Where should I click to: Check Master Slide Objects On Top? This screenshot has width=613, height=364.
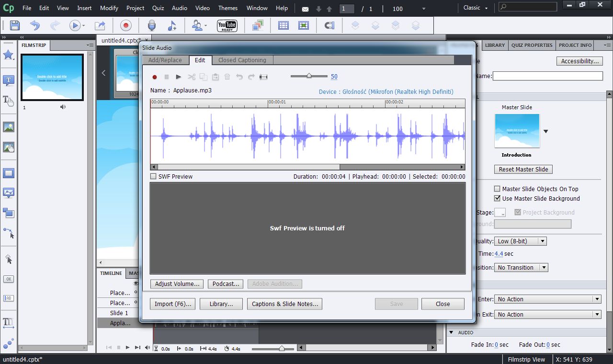coord(497,189)
